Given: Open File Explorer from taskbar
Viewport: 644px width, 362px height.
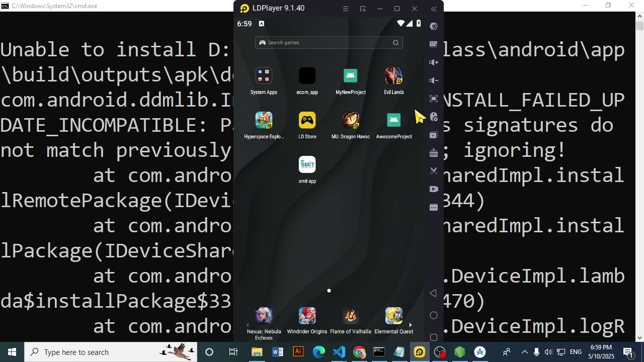Looking at the screenshot, I should (257, 352).
